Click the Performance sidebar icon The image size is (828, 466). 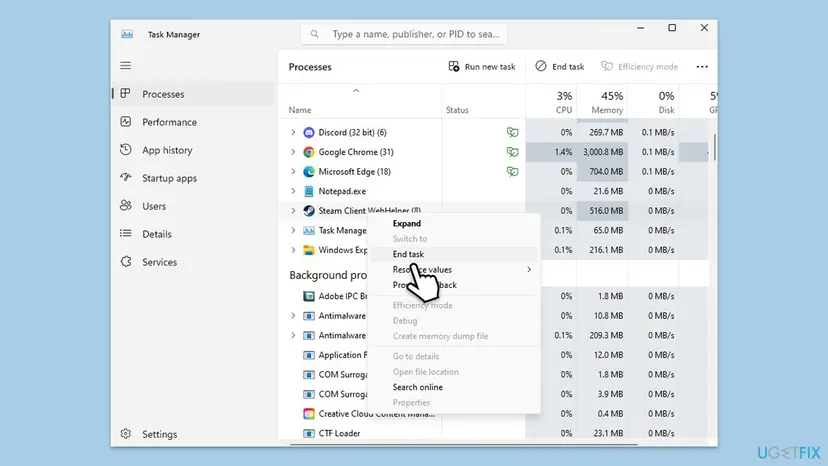[125, 122]
